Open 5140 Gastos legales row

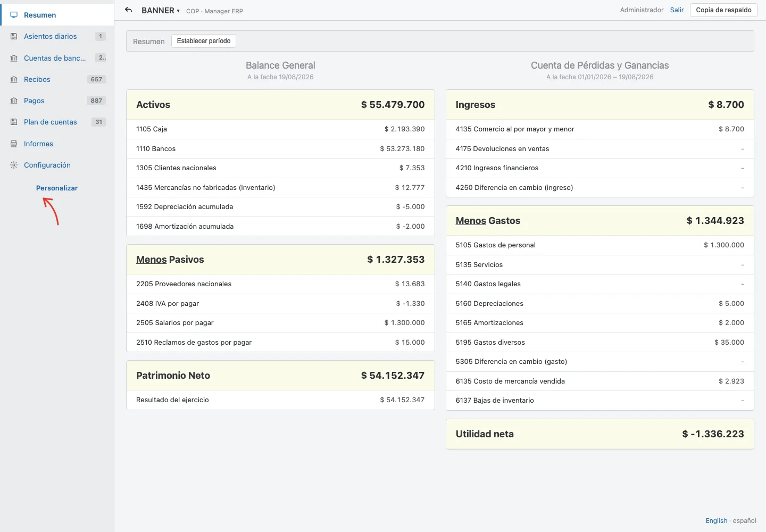(x=600, y=284)
